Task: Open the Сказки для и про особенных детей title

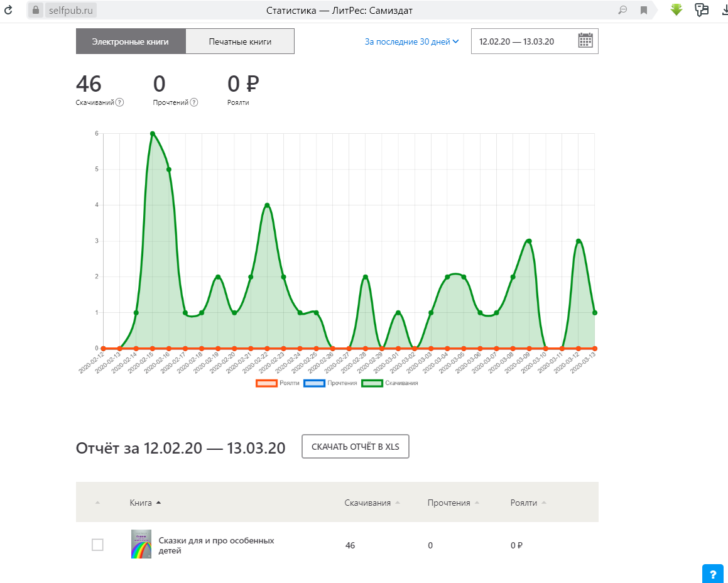Action: tap(216, 545)
